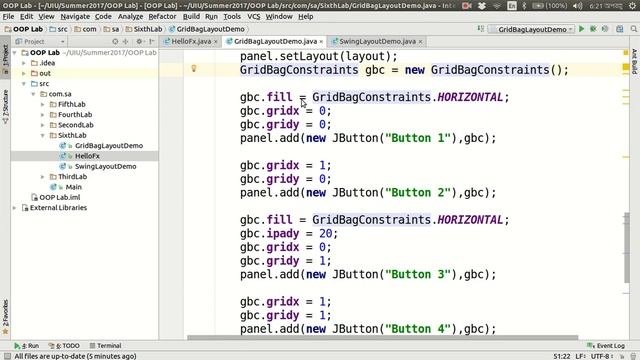
Task: Click the ipady value 20 in code
Action: click(x=326, y=233)
